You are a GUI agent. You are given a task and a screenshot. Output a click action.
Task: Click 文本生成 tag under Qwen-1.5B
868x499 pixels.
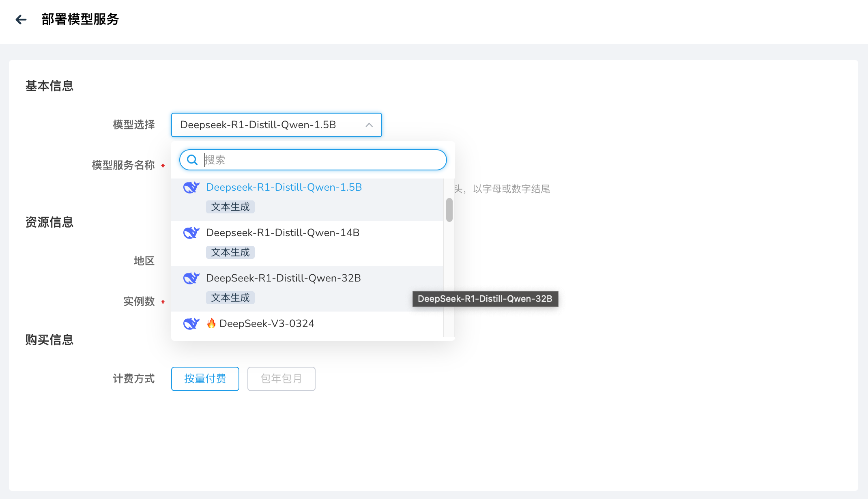pos(230,207)
